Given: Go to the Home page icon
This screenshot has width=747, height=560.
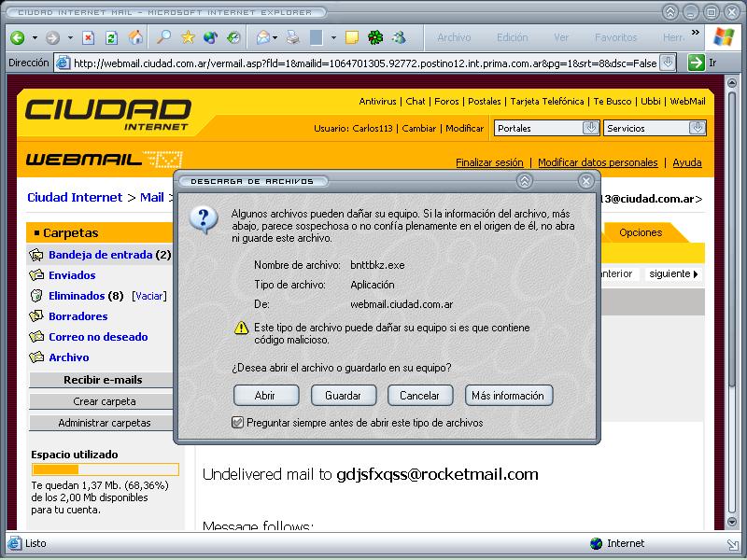Looking at the screenshot, I should 135,38.
